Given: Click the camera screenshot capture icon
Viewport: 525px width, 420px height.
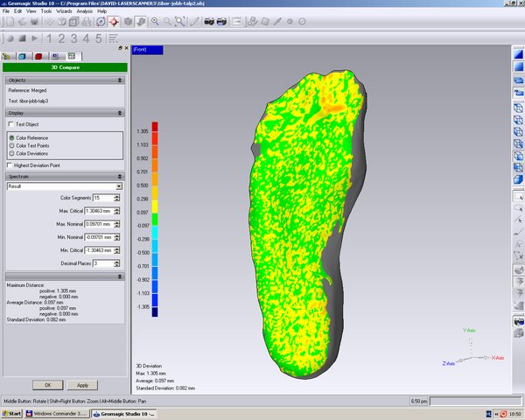Looking at the screenshot, I should (210, 21).
